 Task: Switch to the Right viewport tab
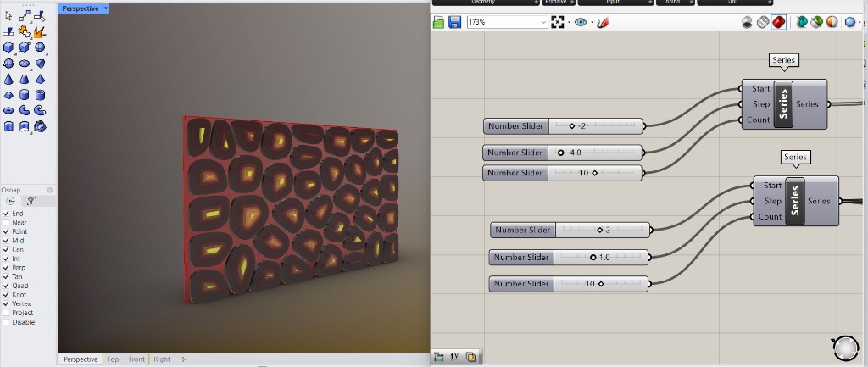click(x=162, y=359)
